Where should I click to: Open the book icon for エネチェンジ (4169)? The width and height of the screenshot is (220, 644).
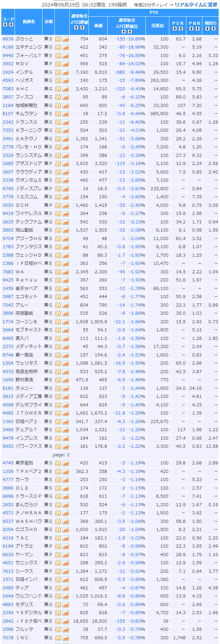[58, 47]
